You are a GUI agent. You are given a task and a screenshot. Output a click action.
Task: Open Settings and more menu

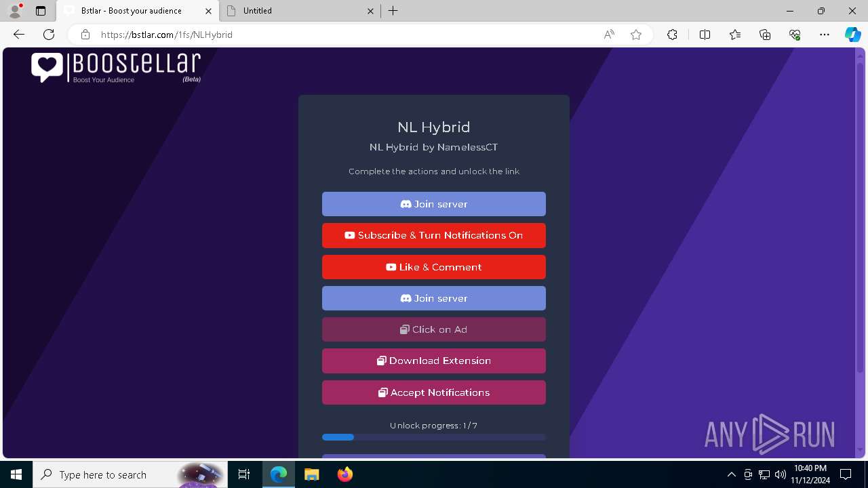(825, 35)
